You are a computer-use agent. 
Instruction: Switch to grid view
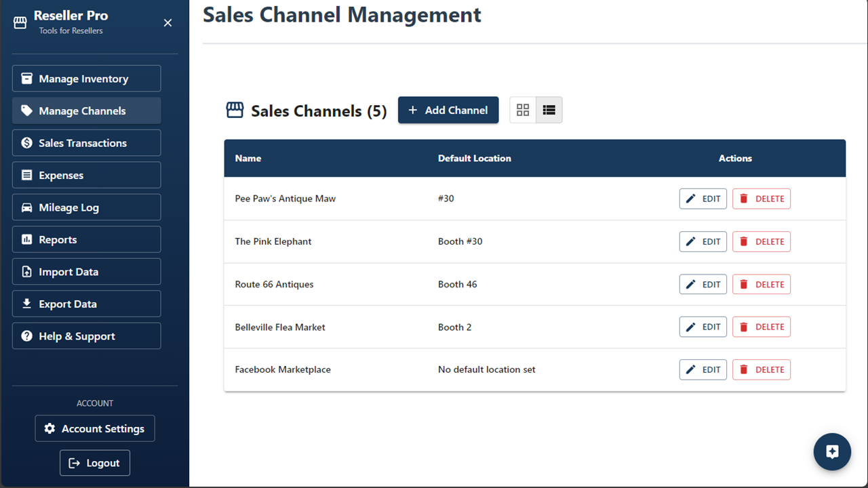pos(523,110)
